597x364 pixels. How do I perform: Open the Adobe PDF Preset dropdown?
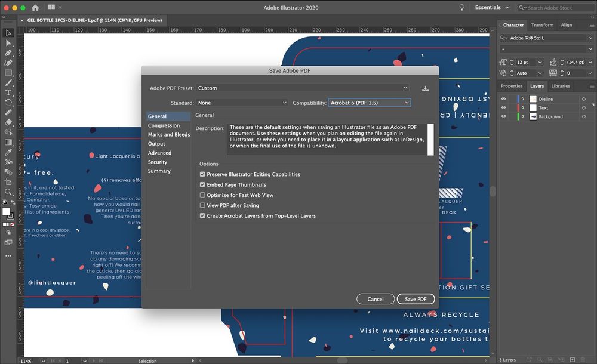pyautogui.click(x=303, y=88)
